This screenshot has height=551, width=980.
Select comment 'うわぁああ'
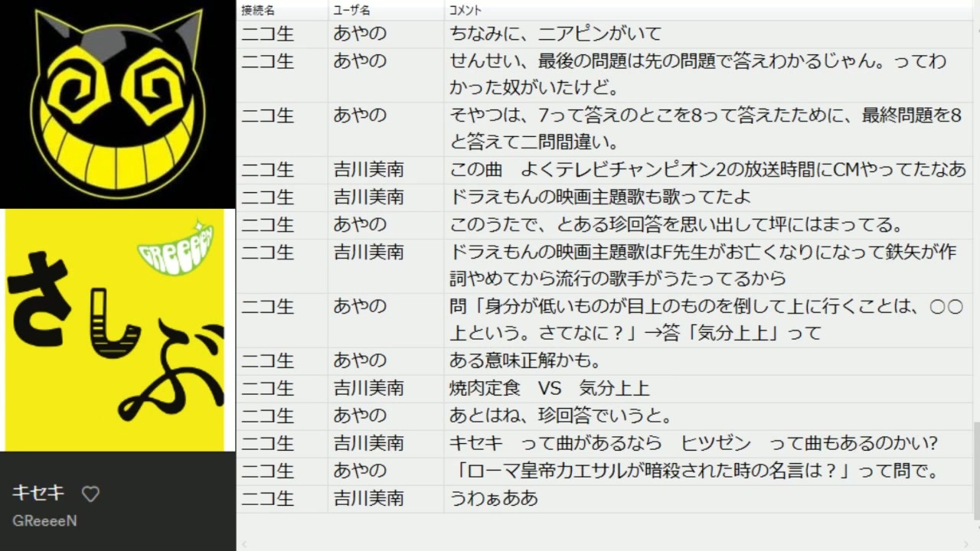coord(493,498)
